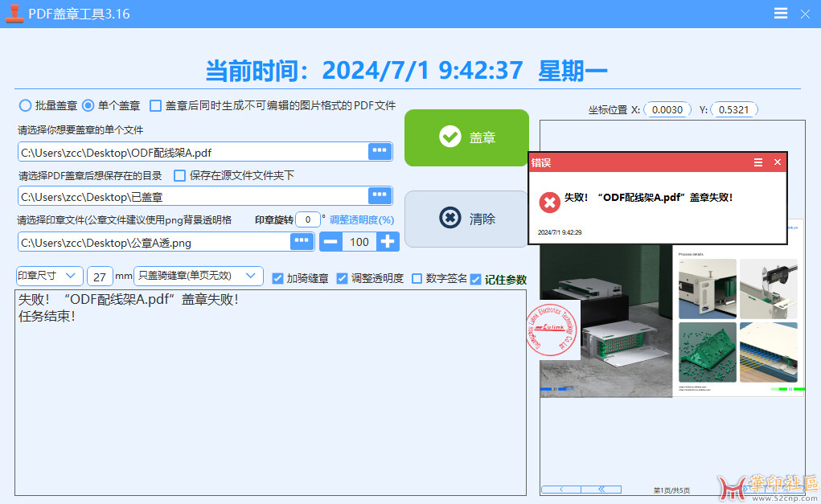Open the 只盖骑缝章 stamp mode dropdown
Viewport: 821px width, 504px height.
198,276
